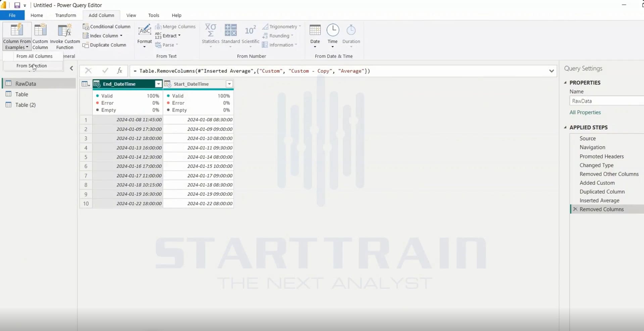Open the Extract dropdown
This screenshot has height=331, width=644.
168,36
